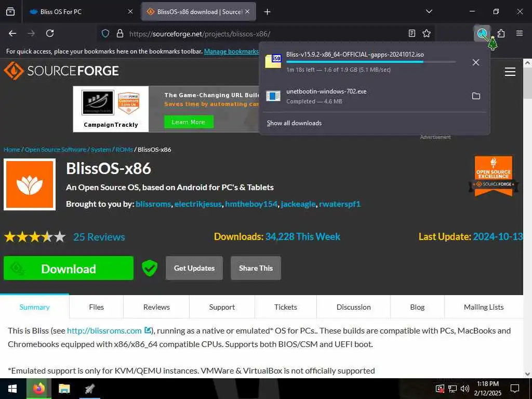Viewport: 532px width, 399px height.
Task: Click the Share This button
Action: click(256, 268)
